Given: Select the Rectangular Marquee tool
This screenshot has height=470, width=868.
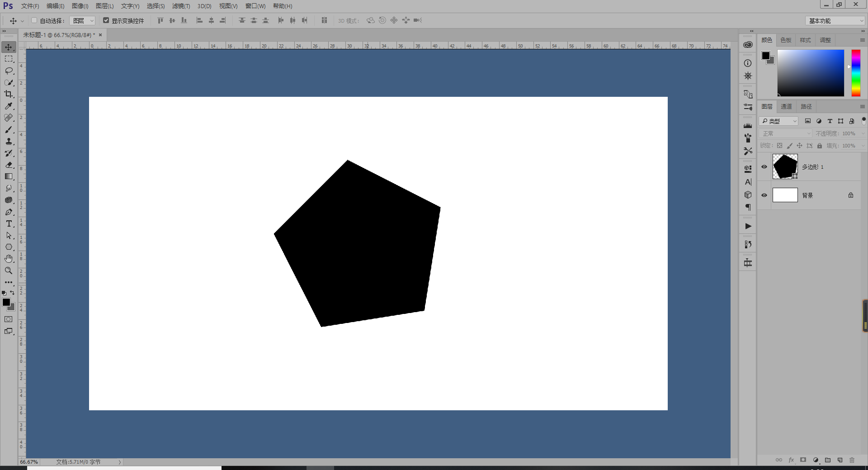Looking at the screenshot, I should 9,59.
